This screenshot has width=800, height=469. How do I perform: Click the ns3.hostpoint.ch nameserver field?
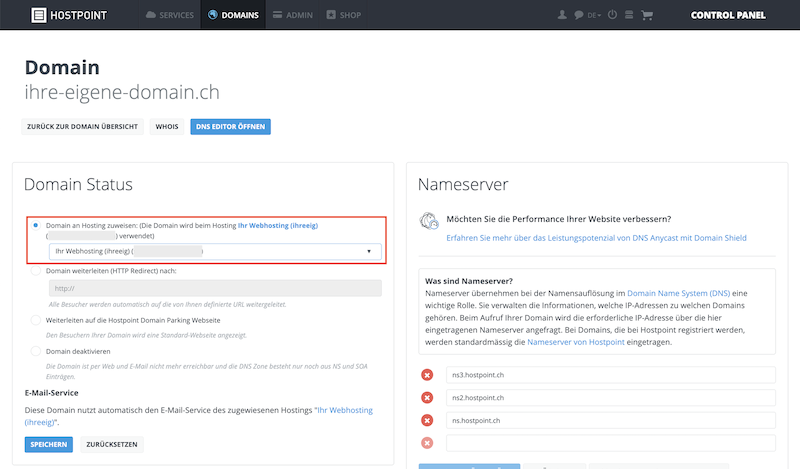click(611, 375)
